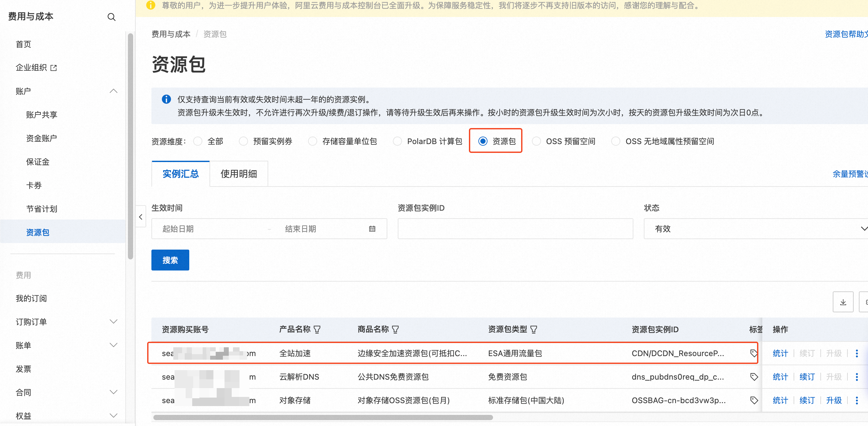Screen dimensions: 868x426
Task: Click the search magnifier icon in sidebar
Action: tap(111, 17)
